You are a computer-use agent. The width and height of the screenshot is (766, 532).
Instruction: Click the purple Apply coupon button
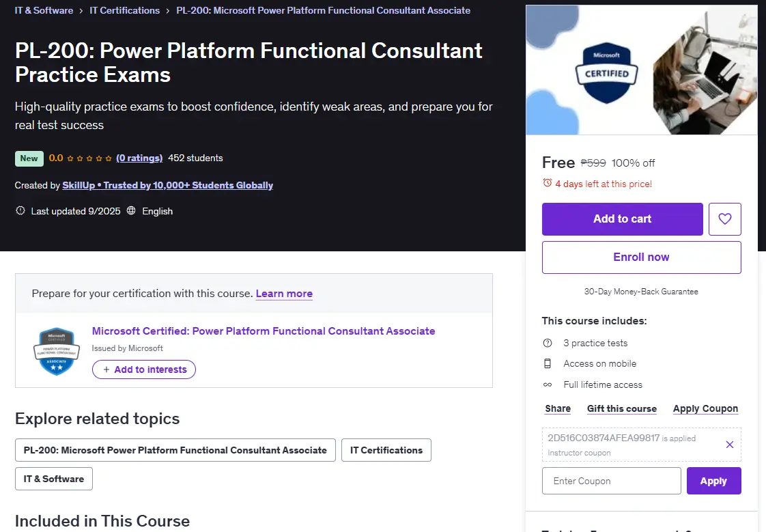(713, 481)
